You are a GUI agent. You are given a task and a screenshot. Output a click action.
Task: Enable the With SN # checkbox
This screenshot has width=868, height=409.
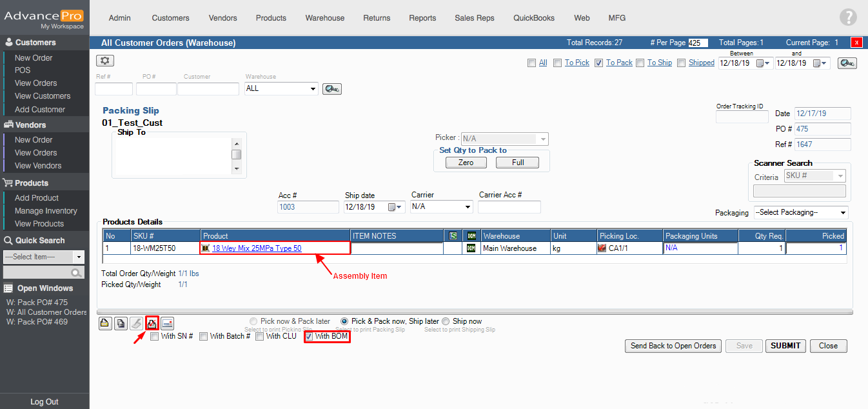tap(155, 336)
